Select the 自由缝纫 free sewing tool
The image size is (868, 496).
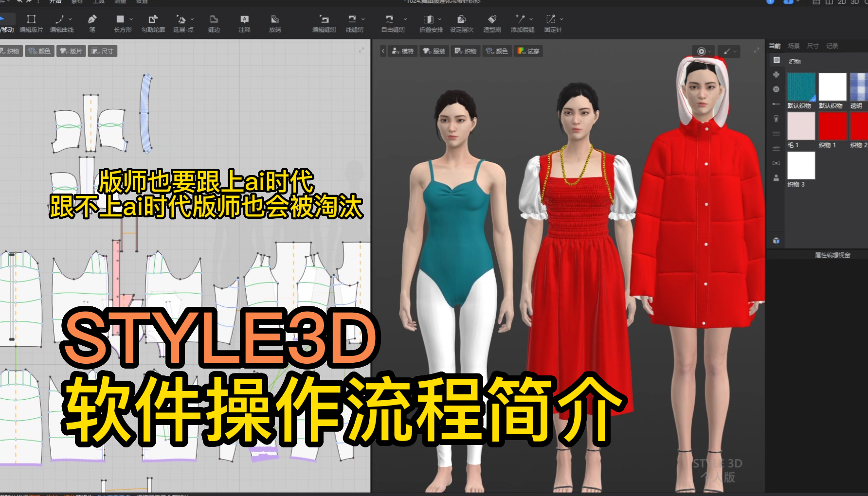coord(393,23)
